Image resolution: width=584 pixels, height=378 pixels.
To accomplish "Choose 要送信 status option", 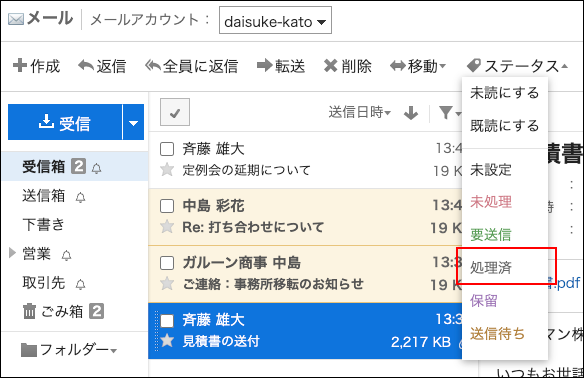I will 491,235.
